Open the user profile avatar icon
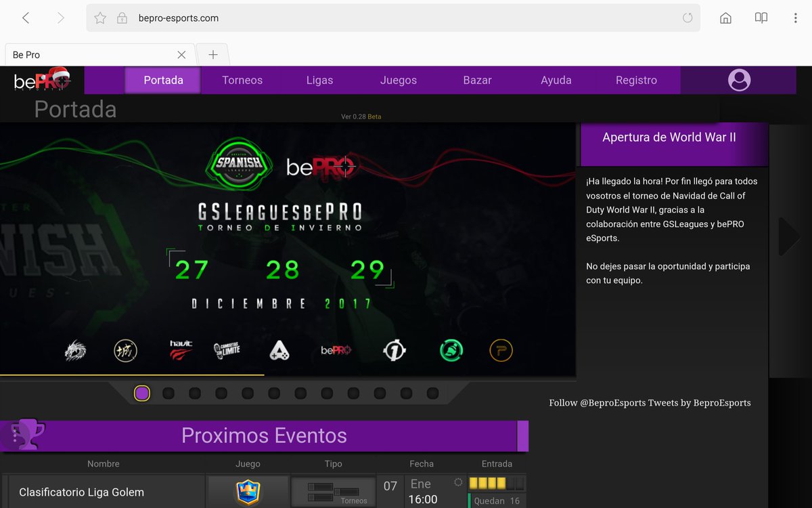The image size is (812, 508). pyautogui.click(x=739, y=80)
